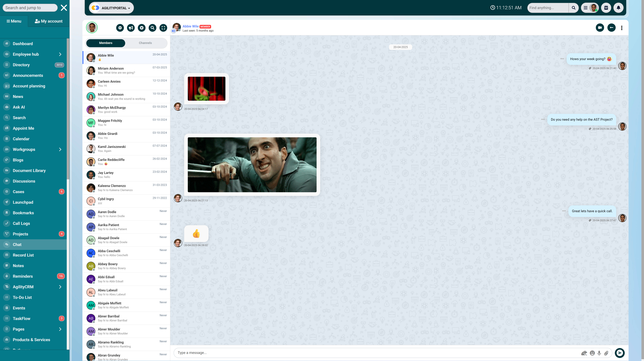Open the AGILITYPORTAL dropdown
This screenshot has width=644, height=361.
(112, 8)
